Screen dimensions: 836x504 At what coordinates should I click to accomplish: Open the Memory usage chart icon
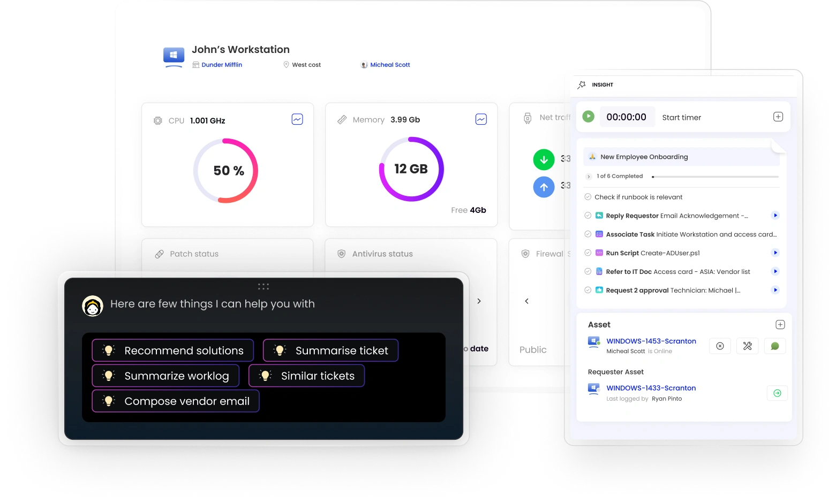coord(481,119)
